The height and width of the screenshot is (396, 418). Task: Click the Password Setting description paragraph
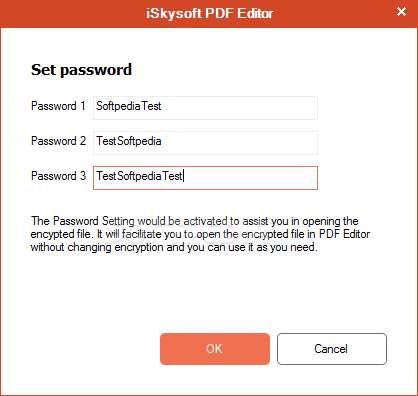[200, 234]
